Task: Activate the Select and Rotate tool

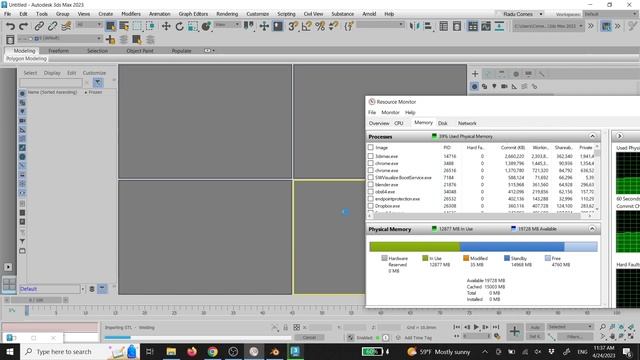Action: (180, 27)
